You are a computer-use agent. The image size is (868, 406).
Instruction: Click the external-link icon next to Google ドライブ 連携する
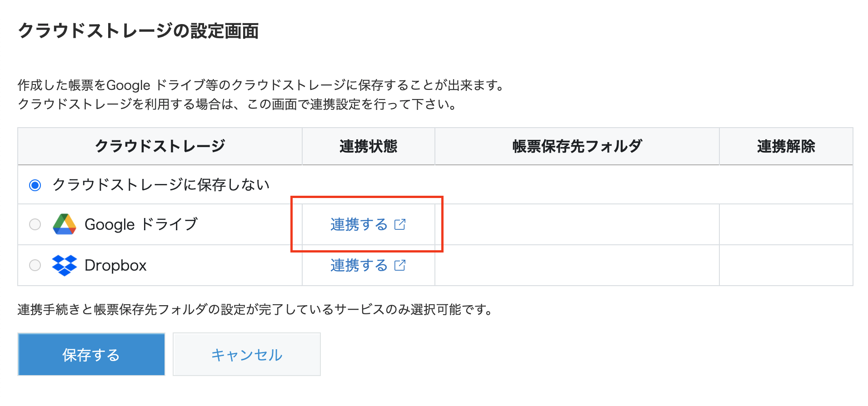399,224
